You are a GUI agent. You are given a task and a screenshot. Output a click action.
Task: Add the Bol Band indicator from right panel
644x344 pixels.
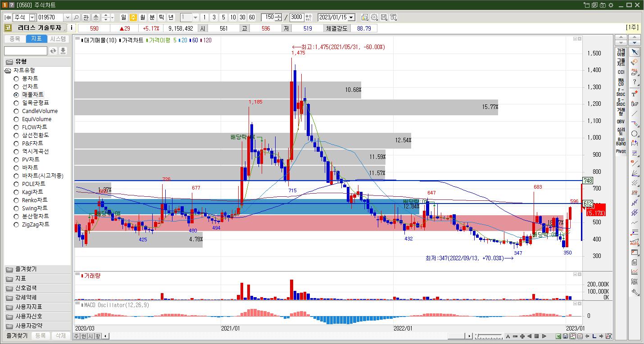pos(621,141)
